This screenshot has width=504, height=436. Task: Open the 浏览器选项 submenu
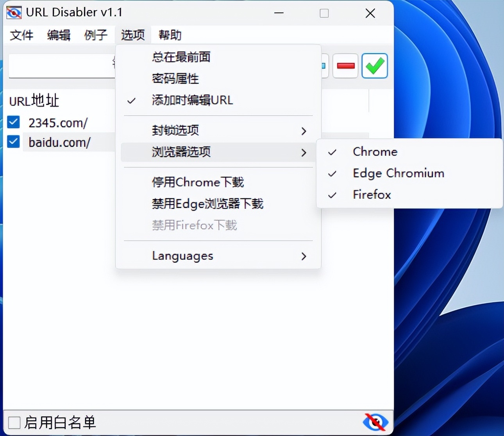pyautogui.click(x=181, y=152)
